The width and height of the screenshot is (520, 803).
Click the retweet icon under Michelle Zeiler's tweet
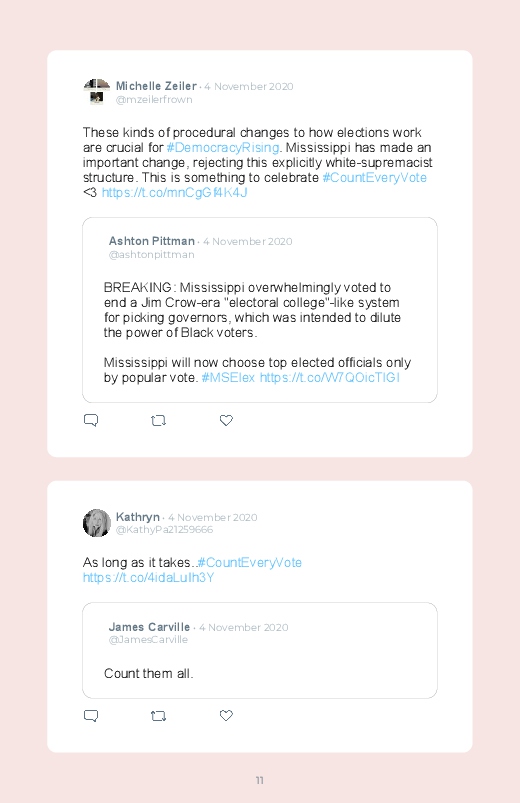click(x=158, y=420)
